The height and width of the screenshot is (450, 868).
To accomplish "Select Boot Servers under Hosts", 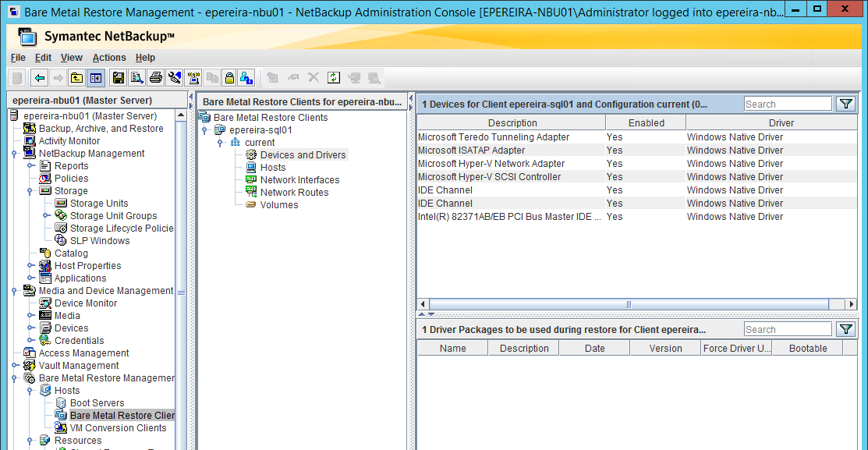I will coord(97,403).
